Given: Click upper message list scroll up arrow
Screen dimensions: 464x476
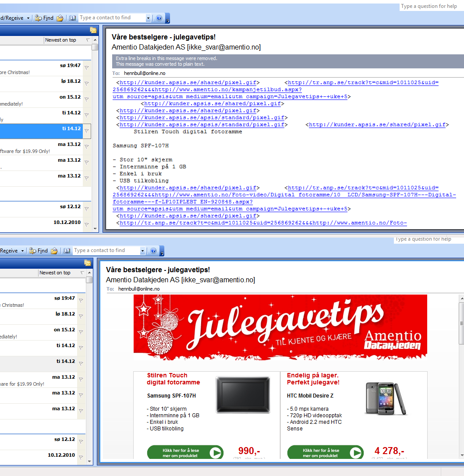Looking at the screenshot, I should pyautogui.click(x=95, y=40).
